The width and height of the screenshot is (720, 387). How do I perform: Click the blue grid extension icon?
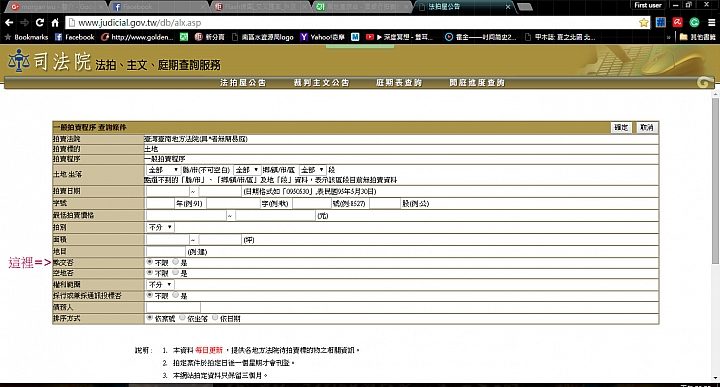pos(661,22)
